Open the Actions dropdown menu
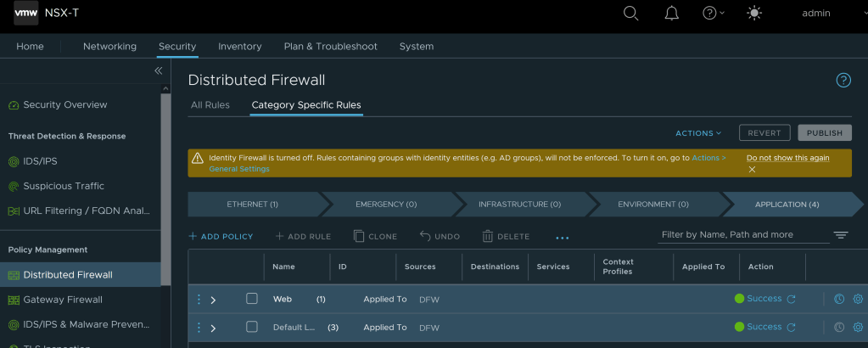The image size is (868, 348). click(x=697, y=133)
